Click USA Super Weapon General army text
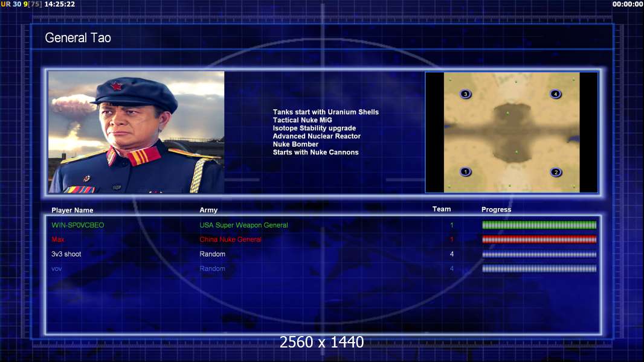 (x=243, y=225)
